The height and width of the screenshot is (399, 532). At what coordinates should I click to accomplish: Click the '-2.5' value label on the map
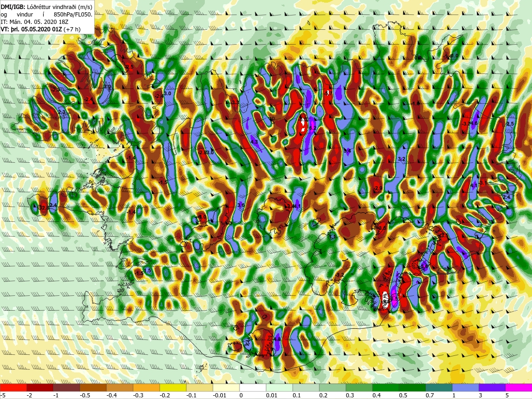[129, 67]
